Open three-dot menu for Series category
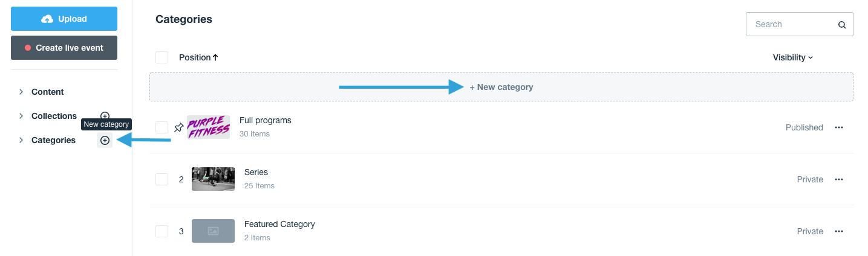Screen dimensions: 868x256 [838, 179]
